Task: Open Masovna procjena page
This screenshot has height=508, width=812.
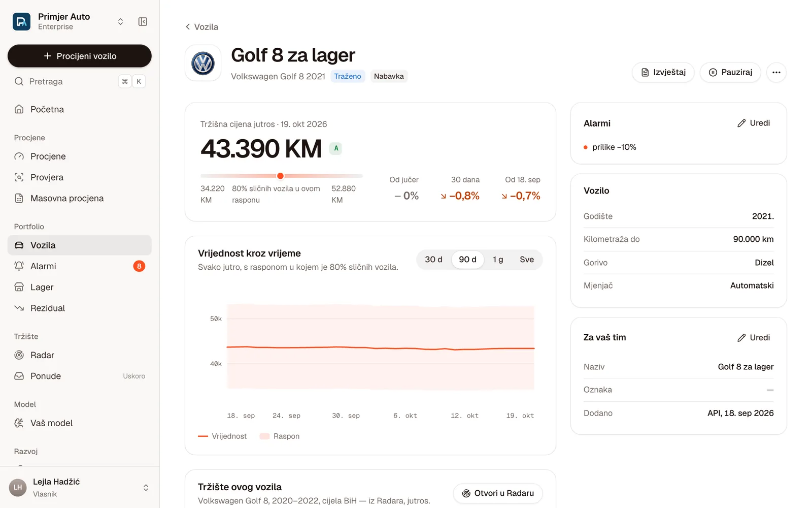Action: click(x=80, y=198)
